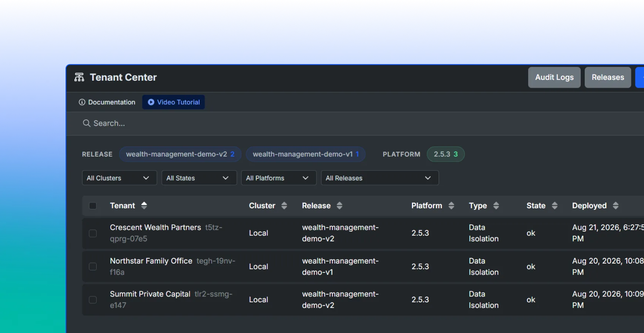Screen dimensions: 644x333
Task: Open the Releases page
Action: (x=608, y=77)
